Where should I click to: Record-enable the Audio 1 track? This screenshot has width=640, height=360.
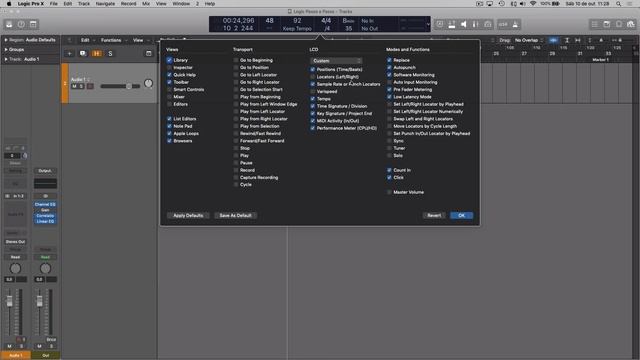pos(90,86)
